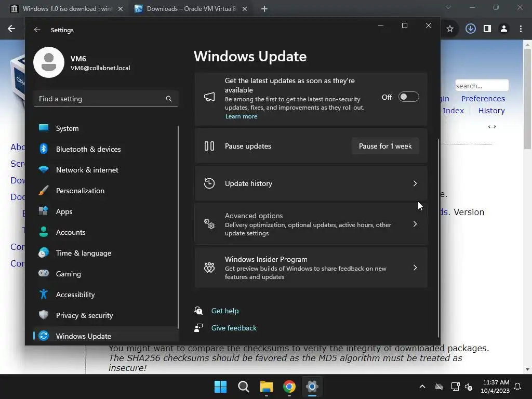
Task: Click the Advanced options gears icon
Action: (209, 224)
